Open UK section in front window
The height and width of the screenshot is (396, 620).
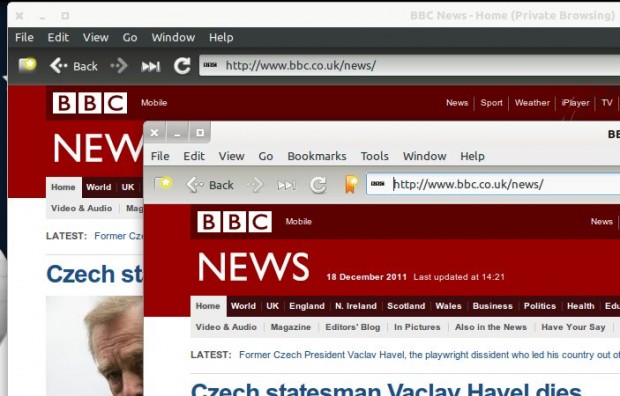pyautogui.click(x=272, y=306)
